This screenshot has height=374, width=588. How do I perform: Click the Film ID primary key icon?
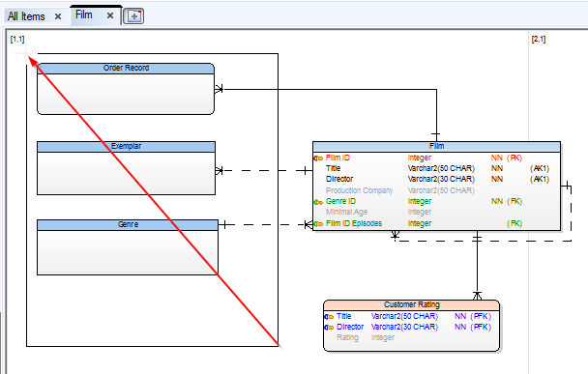click(x=318, y=158)
